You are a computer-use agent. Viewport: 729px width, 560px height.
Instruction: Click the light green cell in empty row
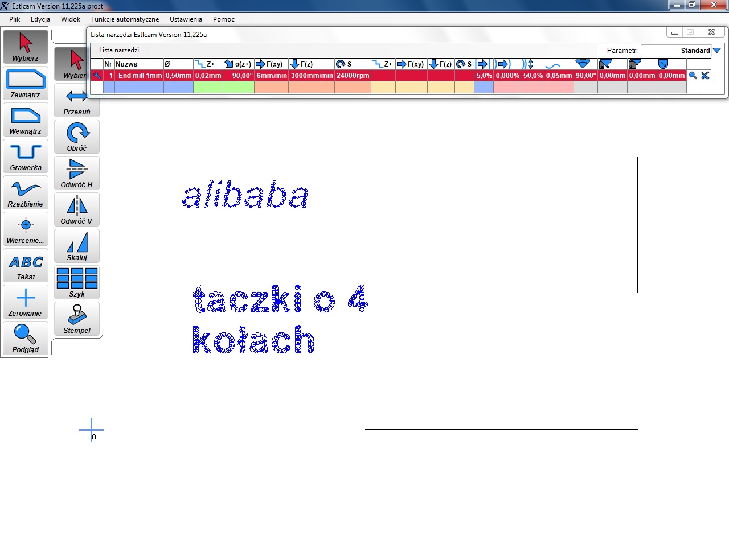tap(208, 88)
